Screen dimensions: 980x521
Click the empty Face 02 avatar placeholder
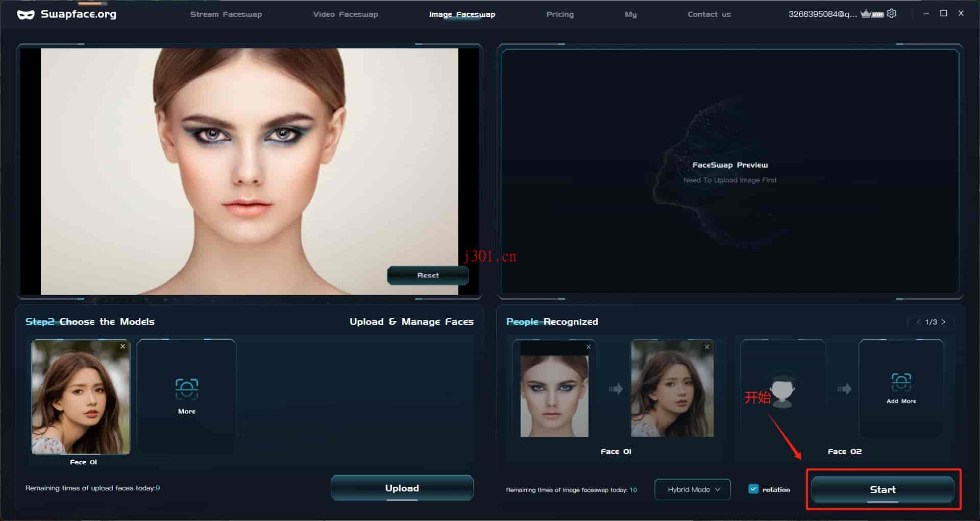782,389
